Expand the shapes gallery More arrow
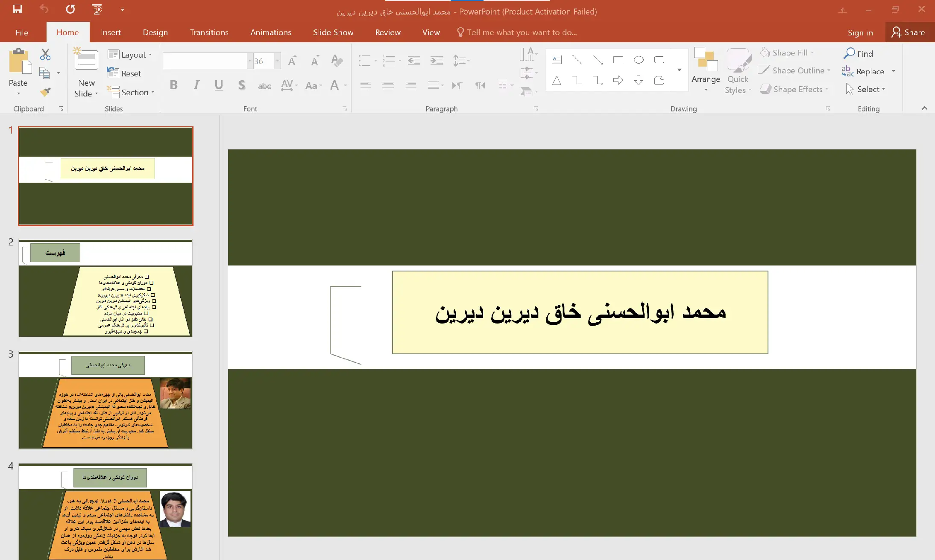This screenshot has height=560, width=935. 679,70
